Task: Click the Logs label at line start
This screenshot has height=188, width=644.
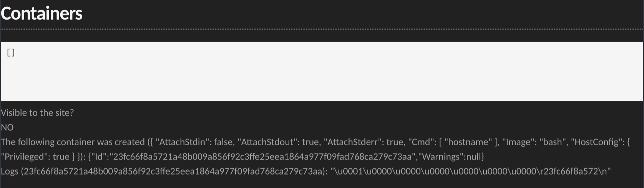Action: pyautogui.click(x=10, y=171)
